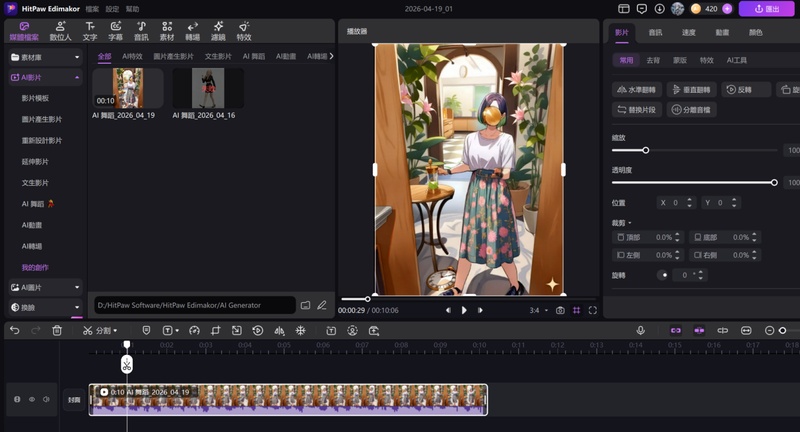Expand the 素材庫 library dropdown

(77, 57)
